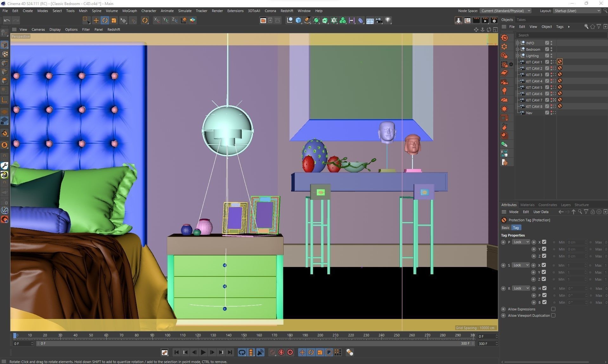Expand the Lighting object group
608x364 pixels.
click(x=518, y=55)
